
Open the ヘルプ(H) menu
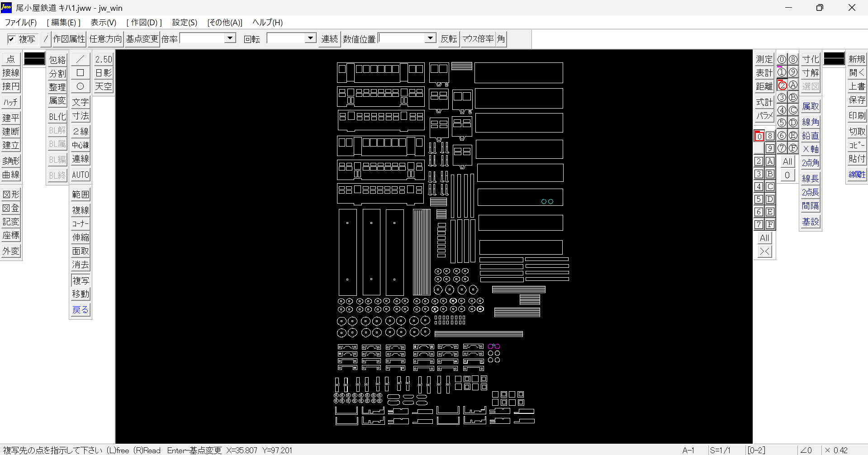[x=267, y=22]
